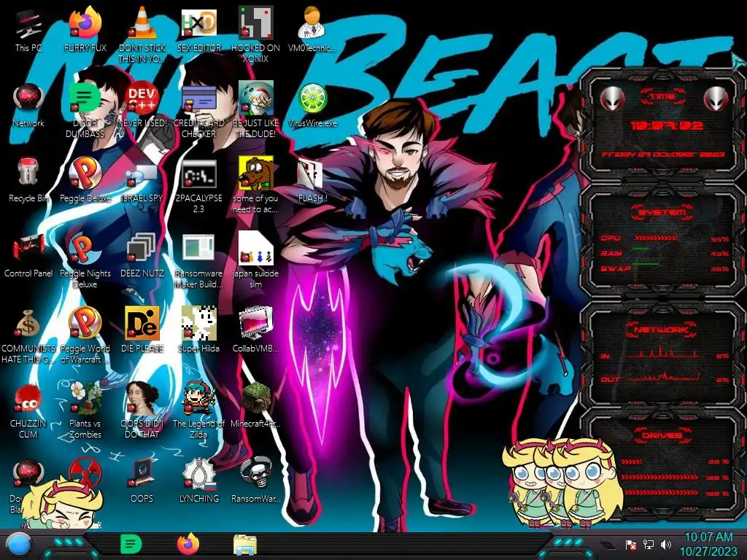Open the network tray icon
The width and height of the screenshot is (747, 560).
click(x=649, y=544)
